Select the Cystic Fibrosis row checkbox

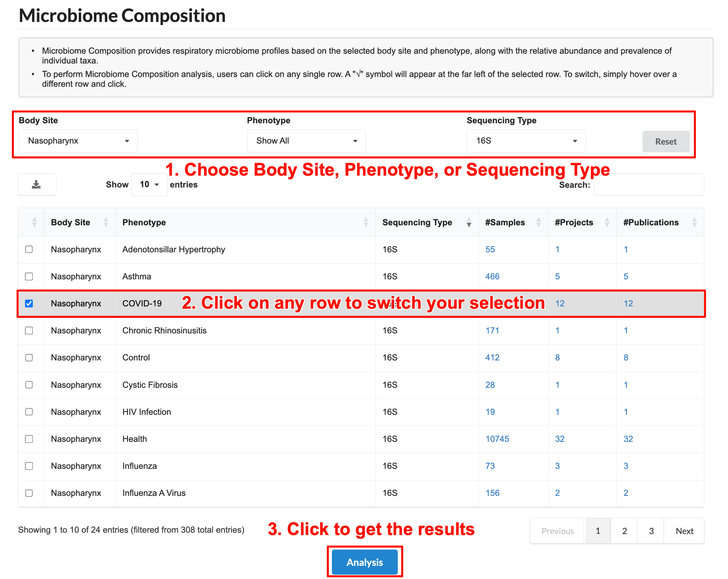click(29, 385)
